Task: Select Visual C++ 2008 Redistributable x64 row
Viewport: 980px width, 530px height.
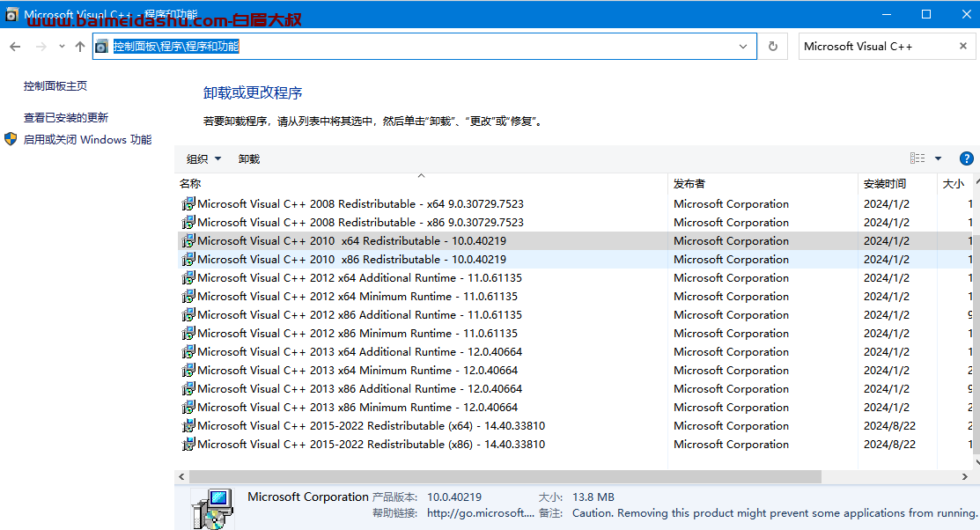Action: [x=575, y=203]
